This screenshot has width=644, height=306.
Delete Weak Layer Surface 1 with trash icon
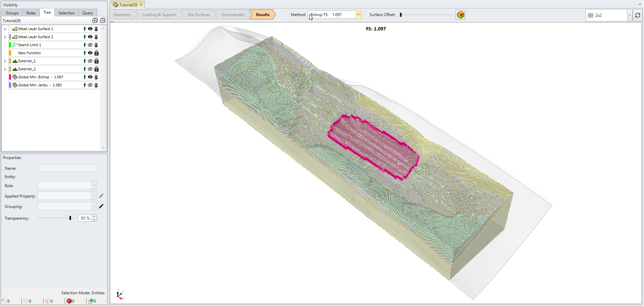coord(96,29)
